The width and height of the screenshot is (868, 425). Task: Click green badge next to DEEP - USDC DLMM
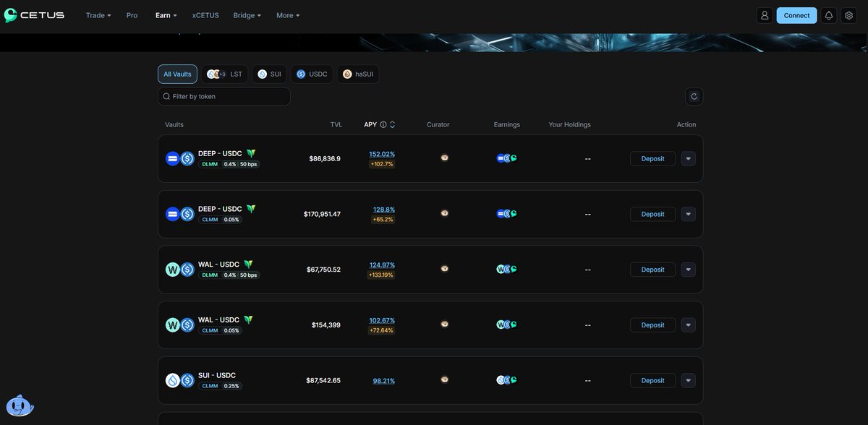click(251, 153)
